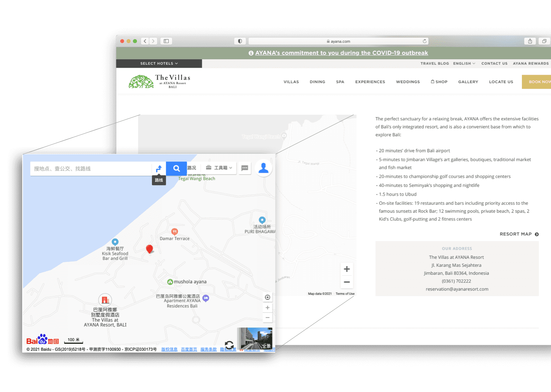Expand Baidu toolbox dropdown menu
The image size is (551, 392).
click(219, 168)
